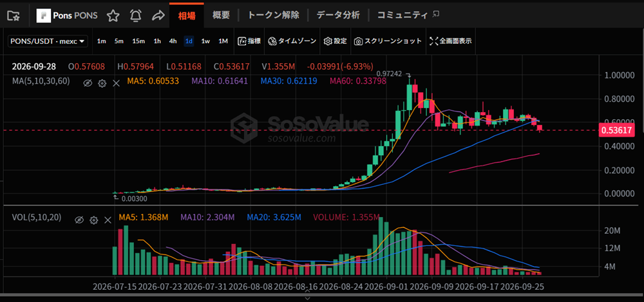This screenshot has height=302, width=644.
Task: Open the PONS/USDT · mexc pair dropdown
Action: point(48,41)
